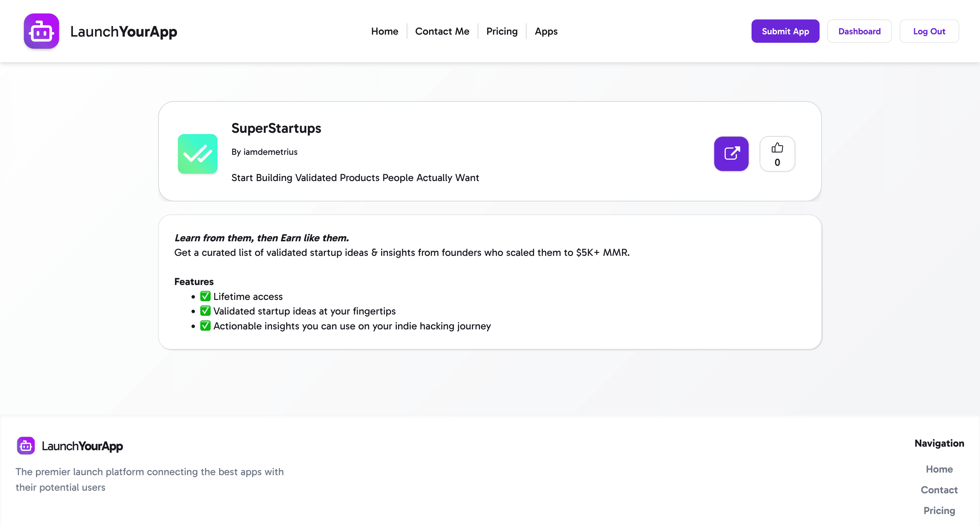Screen dimensions: 980x526
Task: Upvote SuperStartups with the thumbs-up icon
Action: [x=777, y=148]
